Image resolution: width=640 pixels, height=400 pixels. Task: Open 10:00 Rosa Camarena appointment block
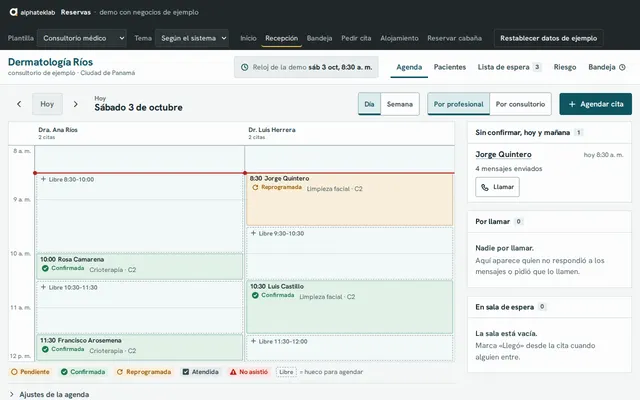(140, 267)
